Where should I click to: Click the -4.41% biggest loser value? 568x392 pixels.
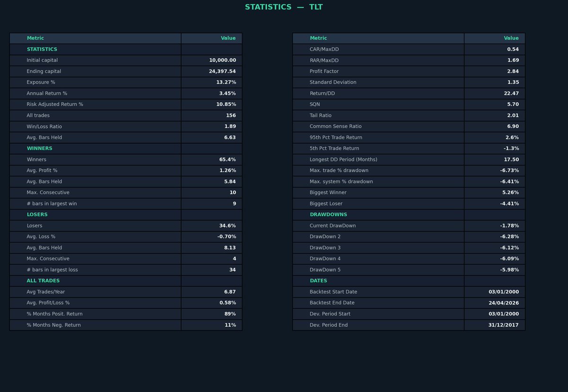(510, 204)
